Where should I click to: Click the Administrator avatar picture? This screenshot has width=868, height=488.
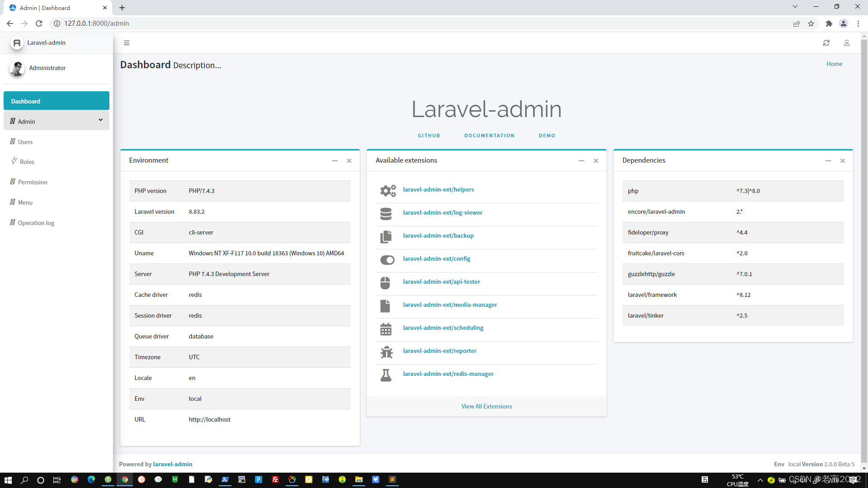(x=17, y=68)
